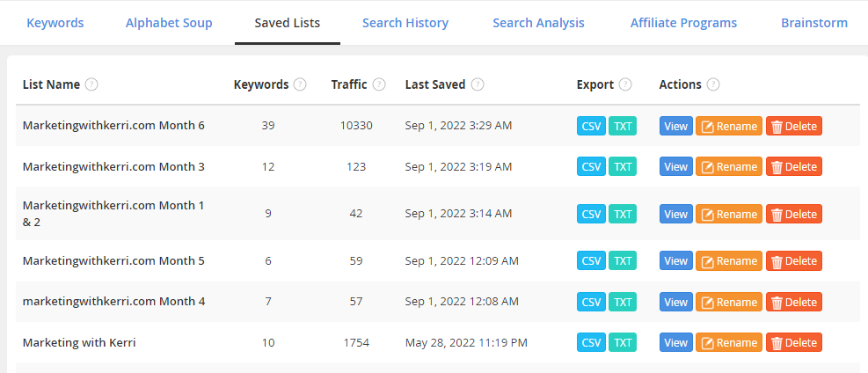Click traffic value 1754
Screen dimensions: 868x373
coord(356,342)
